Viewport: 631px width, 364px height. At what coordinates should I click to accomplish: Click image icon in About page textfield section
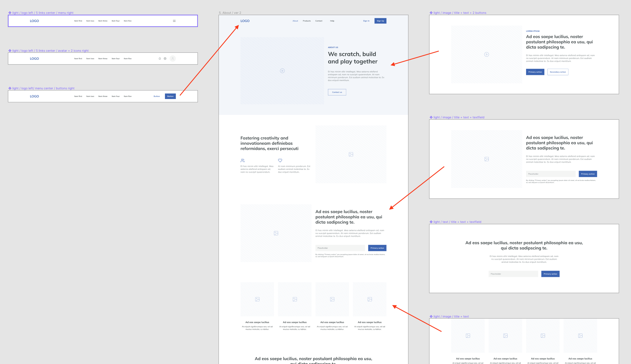[x=276, y=233]
